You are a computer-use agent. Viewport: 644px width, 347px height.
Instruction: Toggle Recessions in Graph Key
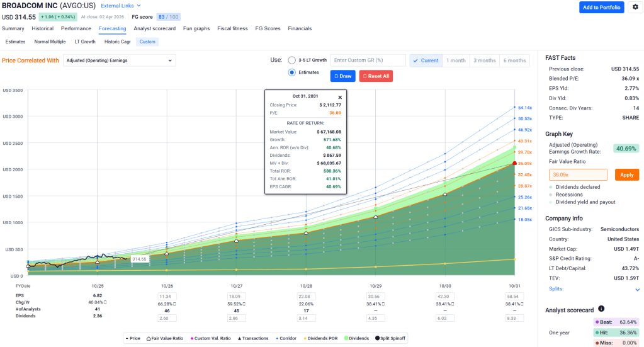pyautogui.click(x=572, y=195)
